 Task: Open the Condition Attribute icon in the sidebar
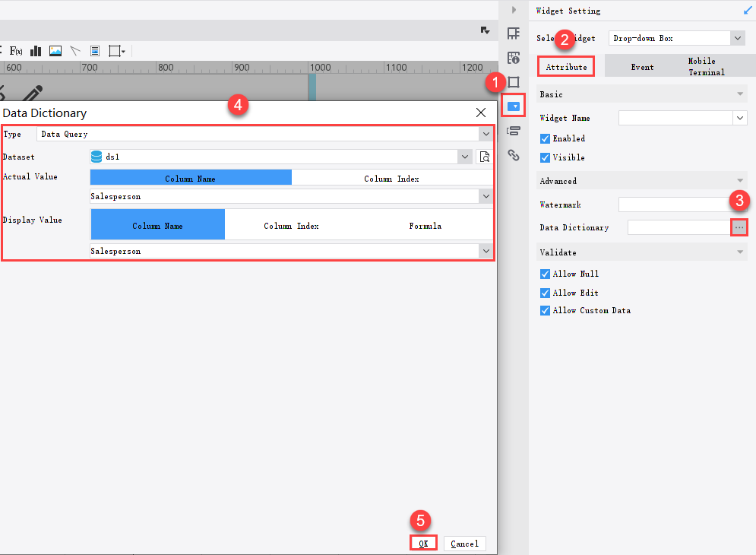point(514,131)
